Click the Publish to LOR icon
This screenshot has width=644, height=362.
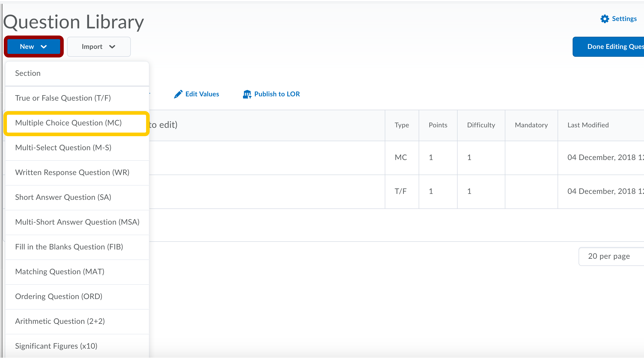(247, 94)
